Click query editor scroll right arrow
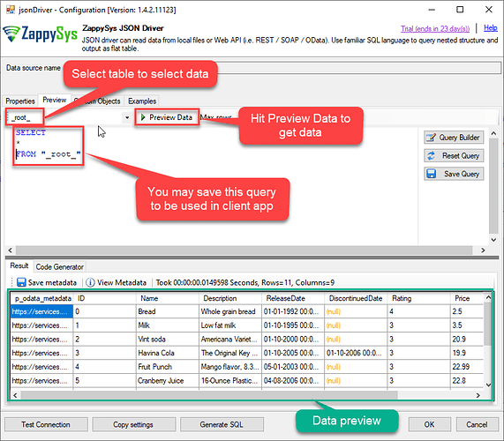 (x=483, y=250)
